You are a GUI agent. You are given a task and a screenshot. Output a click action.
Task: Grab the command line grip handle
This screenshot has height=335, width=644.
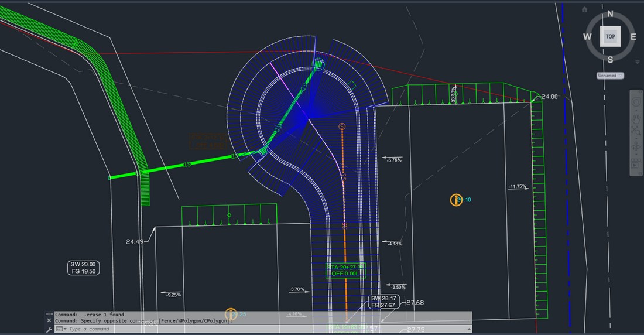(x=49, y=315)
